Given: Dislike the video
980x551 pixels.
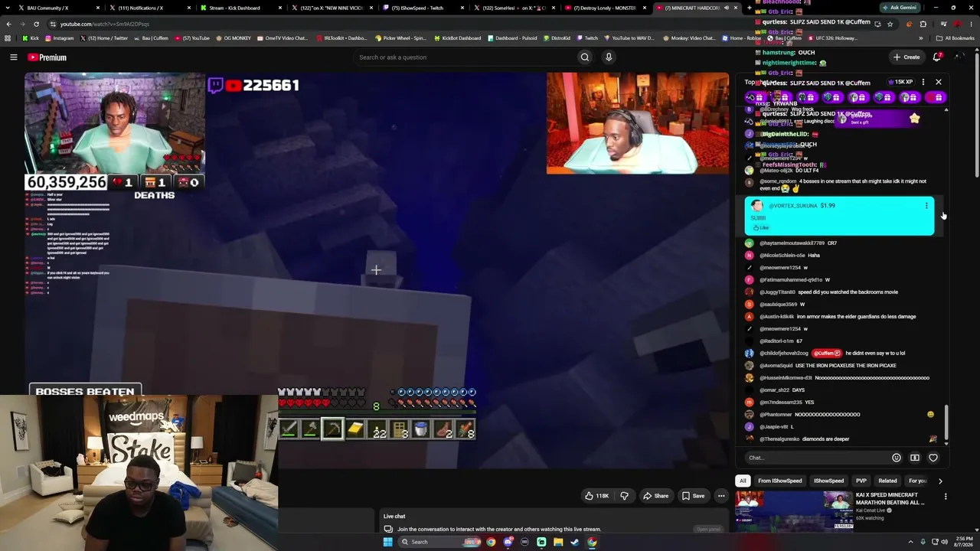Looking at the screenshot, I should click(x=624, y=496).
